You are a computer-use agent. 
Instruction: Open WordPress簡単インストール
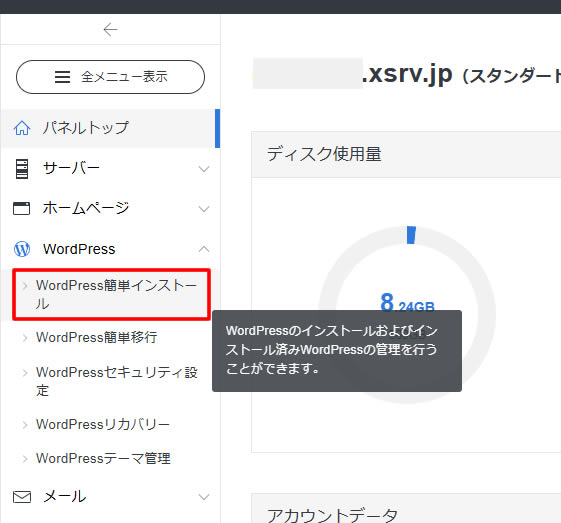coord(111,294)
